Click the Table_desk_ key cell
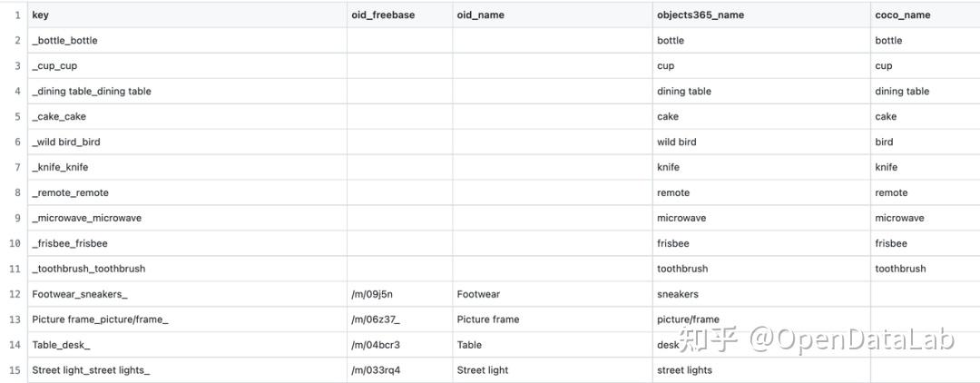980x383 pixels. (x=187, y=345)
